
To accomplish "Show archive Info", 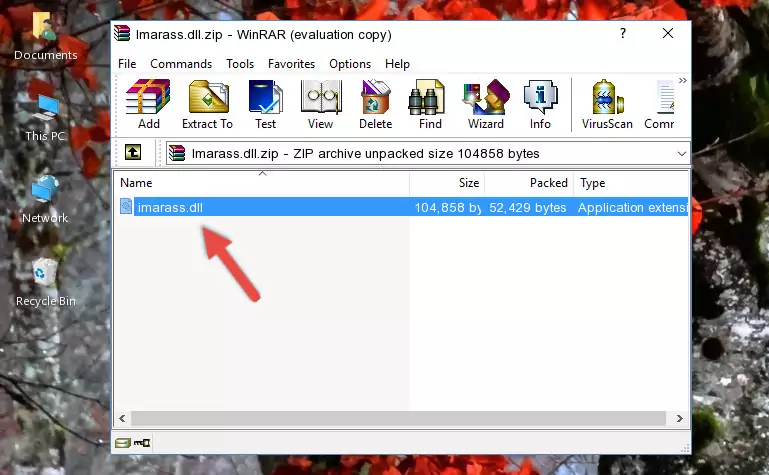I will point(540,104).
